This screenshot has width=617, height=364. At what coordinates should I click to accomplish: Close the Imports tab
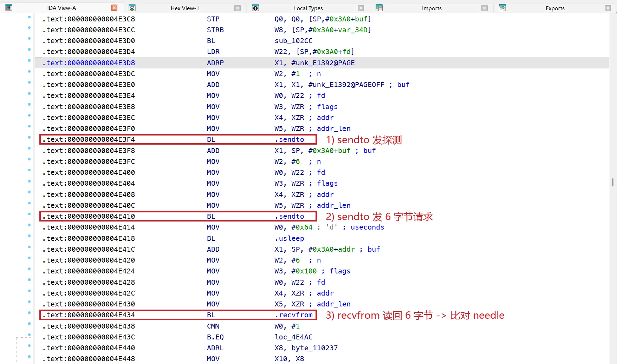(485, 8)
